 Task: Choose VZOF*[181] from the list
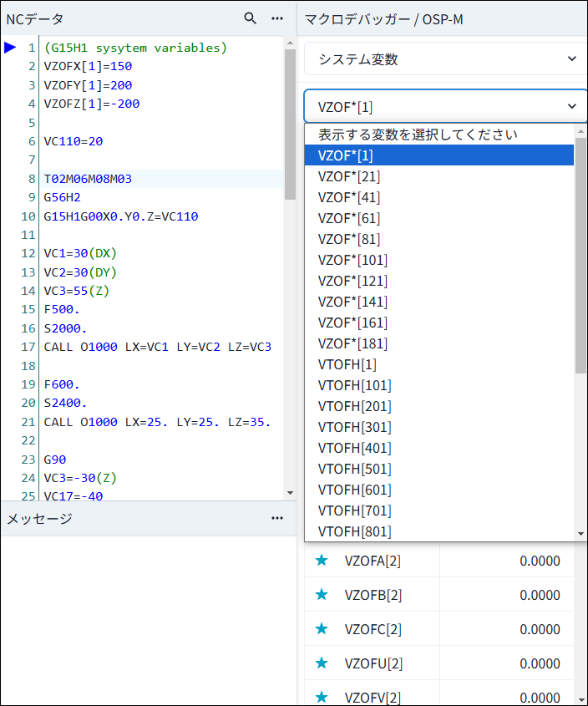pos(439,343)
